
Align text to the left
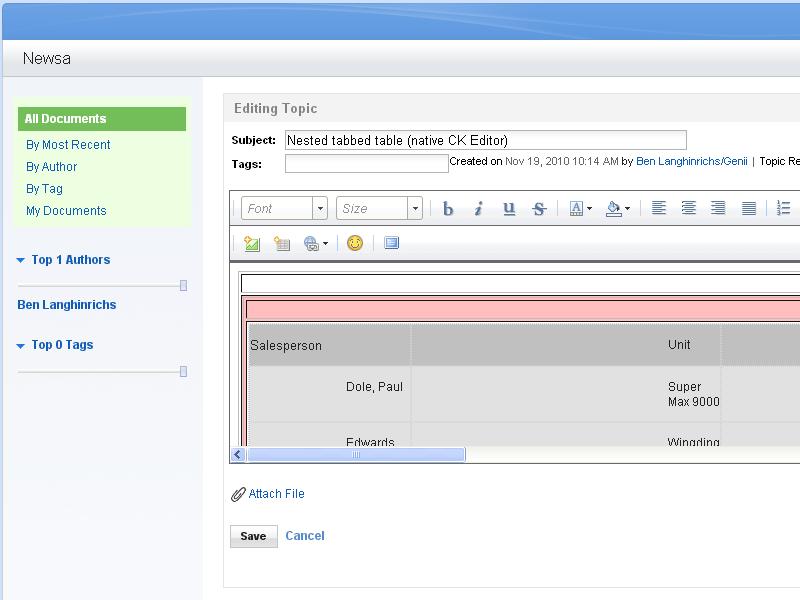[x=659, y=209]
